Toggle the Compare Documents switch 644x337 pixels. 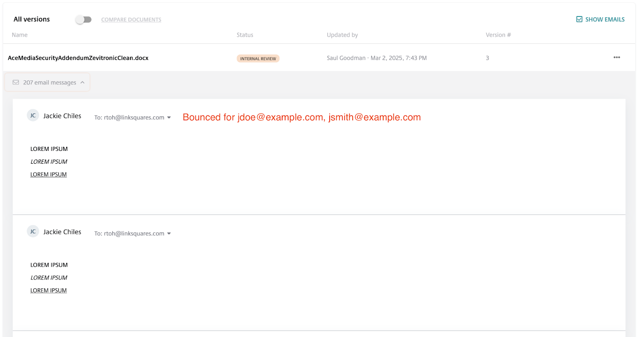[x=84, y=19]
